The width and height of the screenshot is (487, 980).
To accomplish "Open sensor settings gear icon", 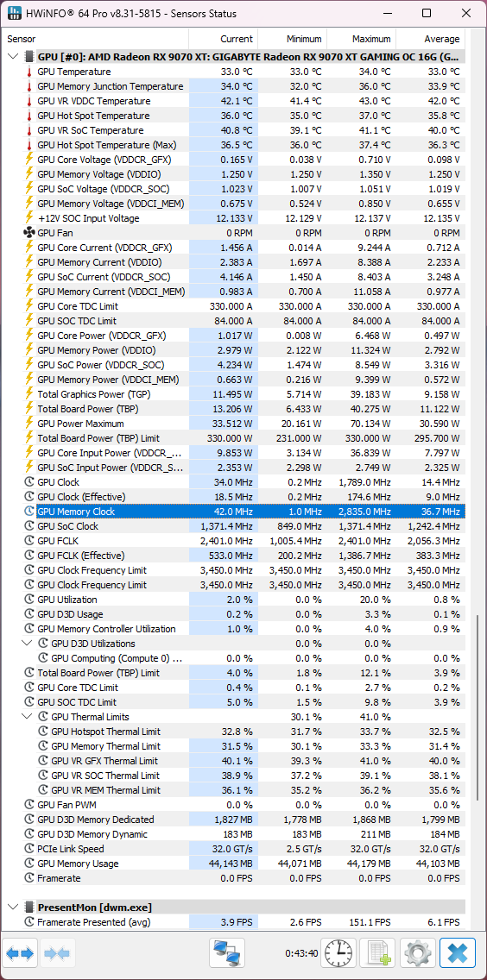I will [x=417, y=952].
